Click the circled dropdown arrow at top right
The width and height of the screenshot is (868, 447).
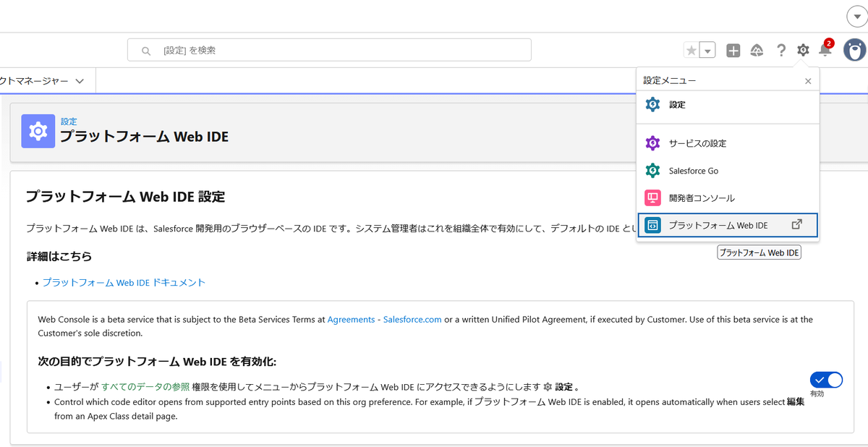[x=858, y=17]
